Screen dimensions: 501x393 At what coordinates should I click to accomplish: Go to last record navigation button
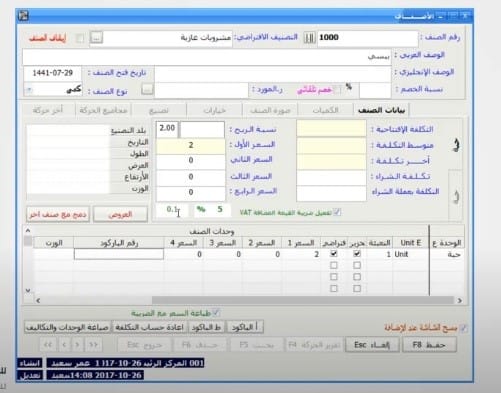click(94, 345)
